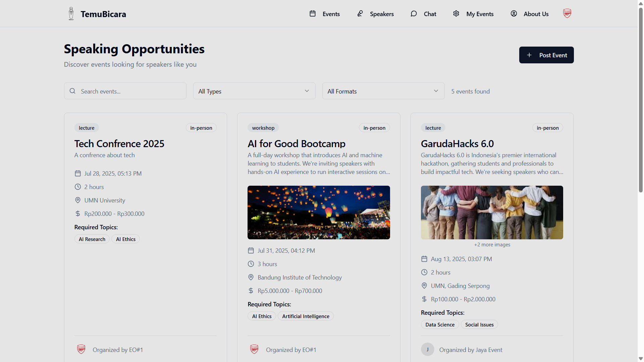Image resolution: width=644 pixels, height=362 pixels.
Task: Open the About Us menu item
Action: tap(536, 14)
